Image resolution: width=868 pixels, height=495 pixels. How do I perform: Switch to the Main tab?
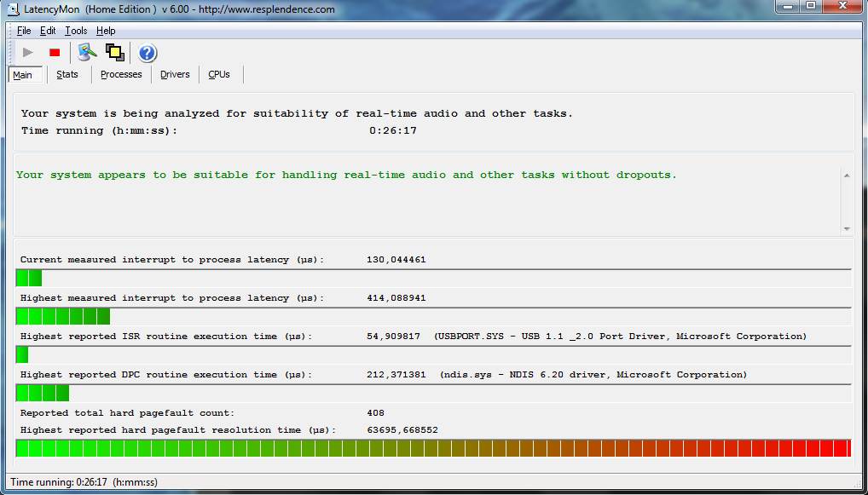pos(23,75)
